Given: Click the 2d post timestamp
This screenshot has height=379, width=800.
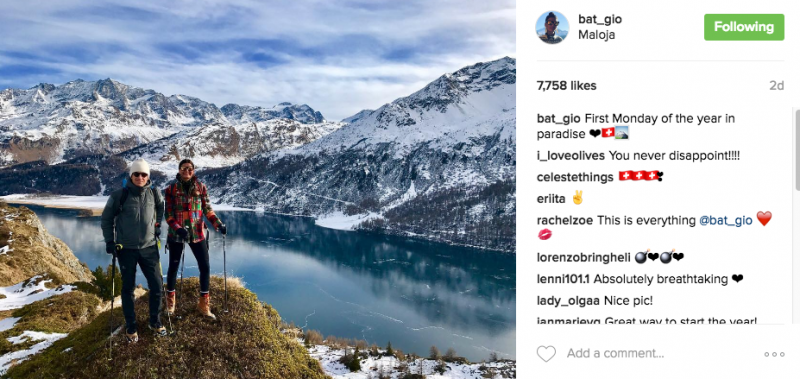Looking at the screenshot, I should (777, 86).
